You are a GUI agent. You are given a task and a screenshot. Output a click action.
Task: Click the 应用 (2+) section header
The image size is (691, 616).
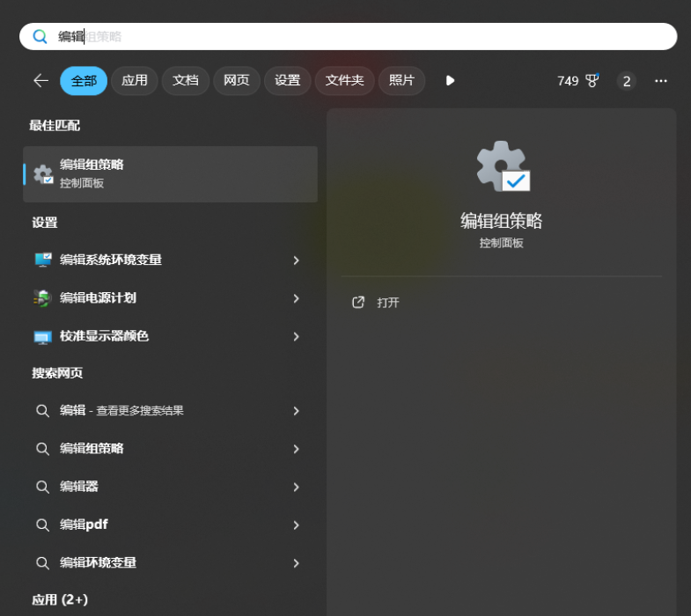point(60,599)
